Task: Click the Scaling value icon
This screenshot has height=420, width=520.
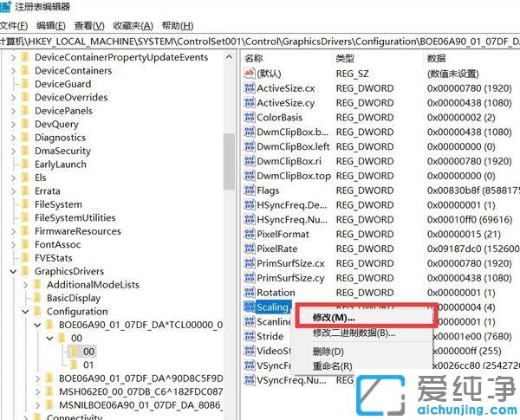Action: coord(249,307)
